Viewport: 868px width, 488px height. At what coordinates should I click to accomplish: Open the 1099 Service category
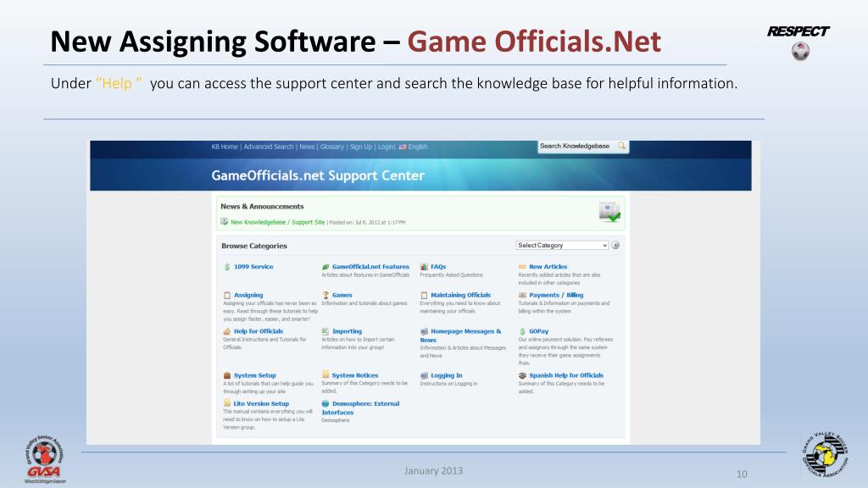pyautogui.click(x=253, y=267)
